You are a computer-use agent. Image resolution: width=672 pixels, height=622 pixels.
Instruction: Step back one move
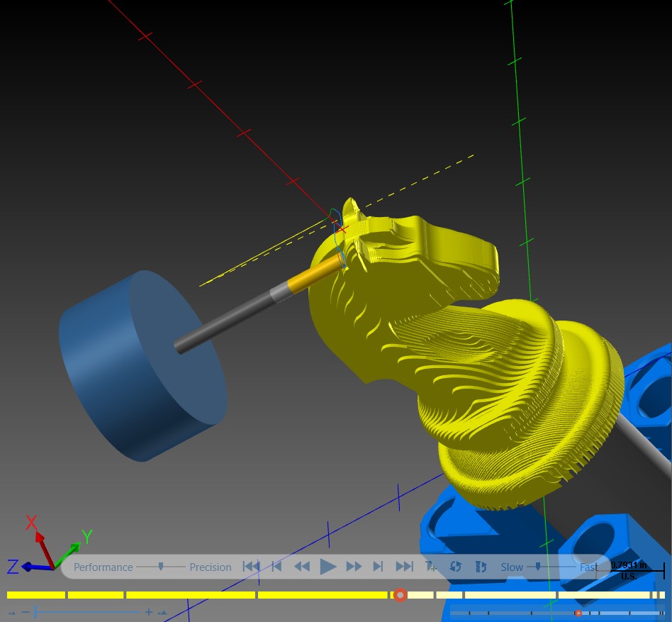pos(277,567)
